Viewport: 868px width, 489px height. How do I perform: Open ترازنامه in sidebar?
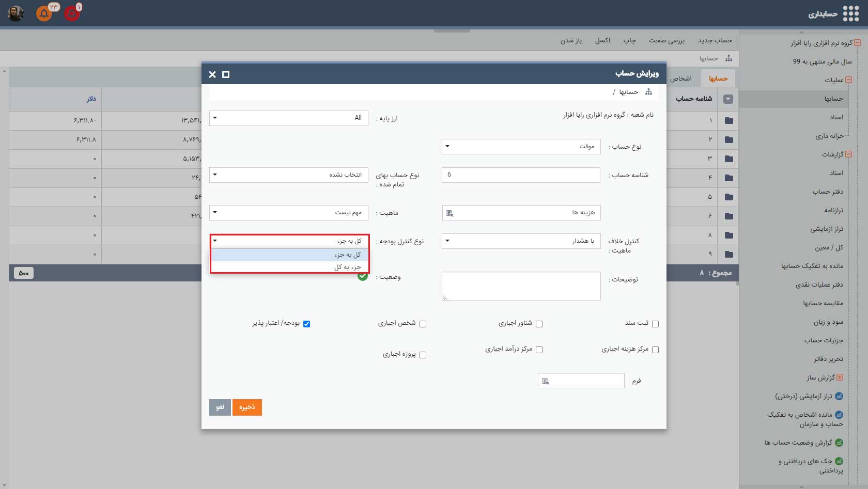[833, 210]
